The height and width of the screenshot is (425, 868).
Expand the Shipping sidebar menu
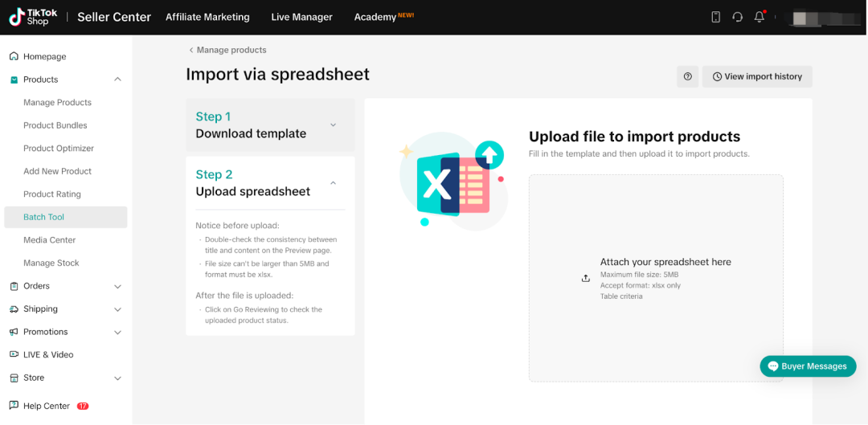pos(117,309)
